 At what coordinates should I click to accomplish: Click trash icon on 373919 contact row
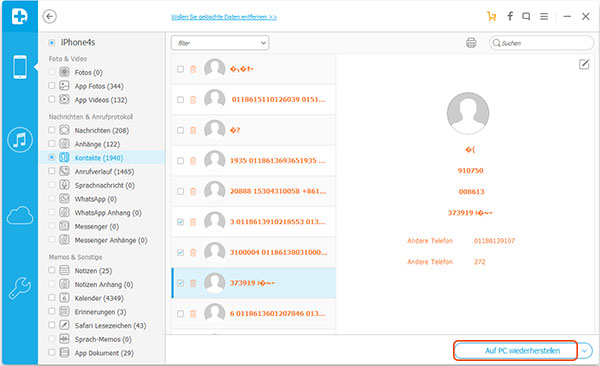pyautogui.click(x=193, y=283)
